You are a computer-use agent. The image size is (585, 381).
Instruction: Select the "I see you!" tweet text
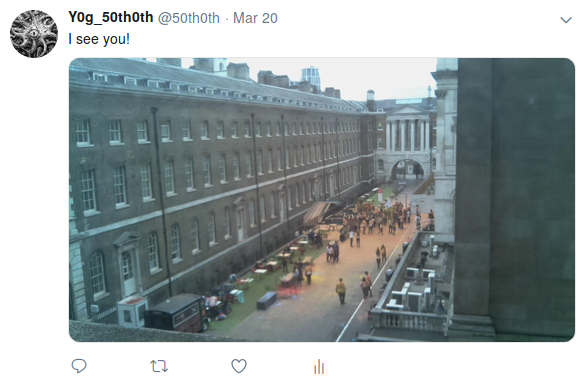pos(99,39)
